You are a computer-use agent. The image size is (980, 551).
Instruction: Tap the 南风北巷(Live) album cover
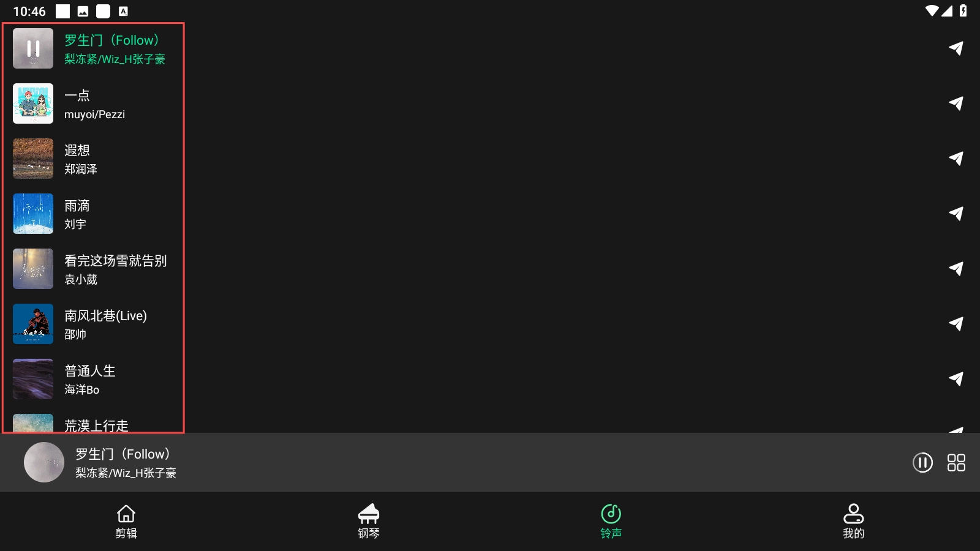33,324
